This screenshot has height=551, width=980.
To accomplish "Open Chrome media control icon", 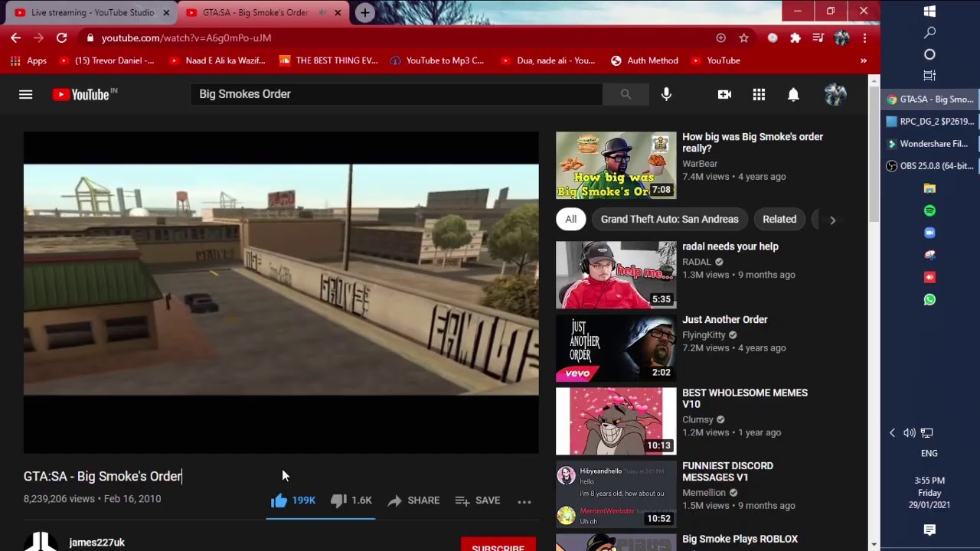I will click(818, 37).
